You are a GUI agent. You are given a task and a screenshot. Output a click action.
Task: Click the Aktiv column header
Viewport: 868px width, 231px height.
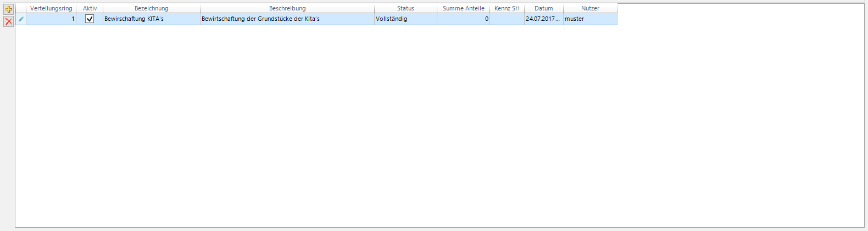90,8
